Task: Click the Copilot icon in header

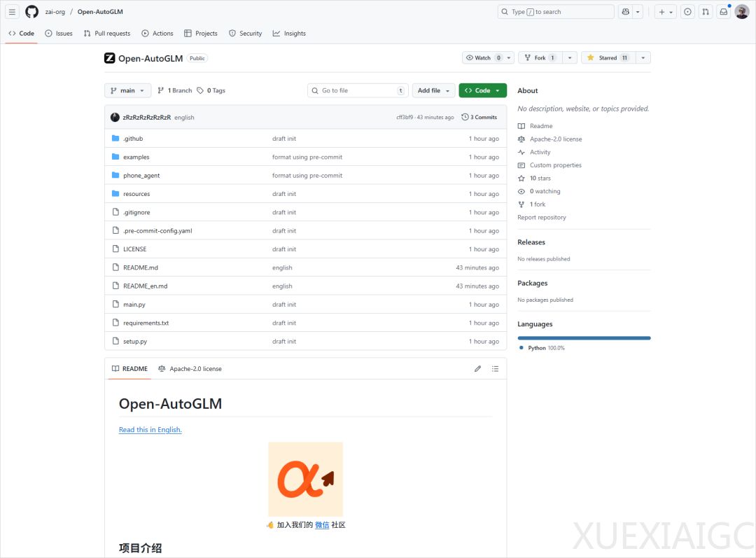Action: 625,12
